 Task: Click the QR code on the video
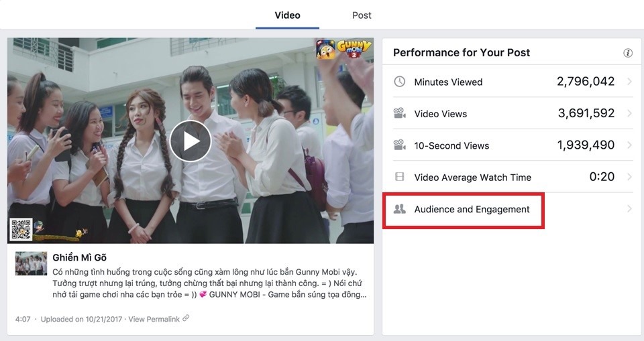coord(21,229)
